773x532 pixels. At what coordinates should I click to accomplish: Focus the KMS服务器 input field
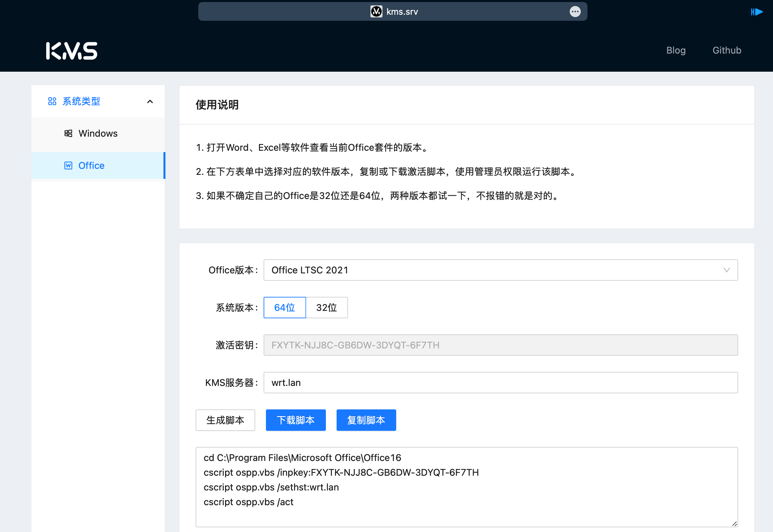pos(501,383)
